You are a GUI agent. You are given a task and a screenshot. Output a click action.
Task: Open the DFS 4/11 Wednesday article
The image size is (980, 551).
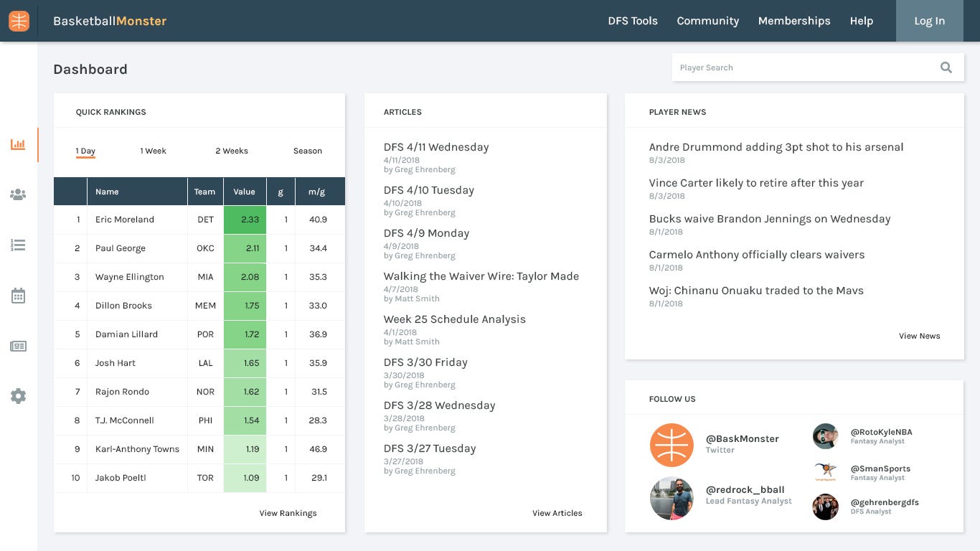coord(436,147)
